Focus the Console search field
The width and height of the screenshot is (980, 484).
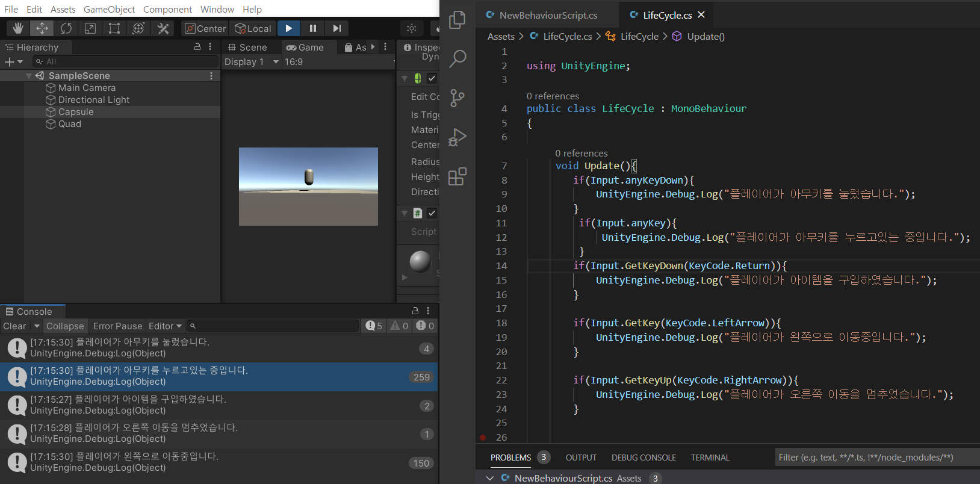tap(273, 326)
